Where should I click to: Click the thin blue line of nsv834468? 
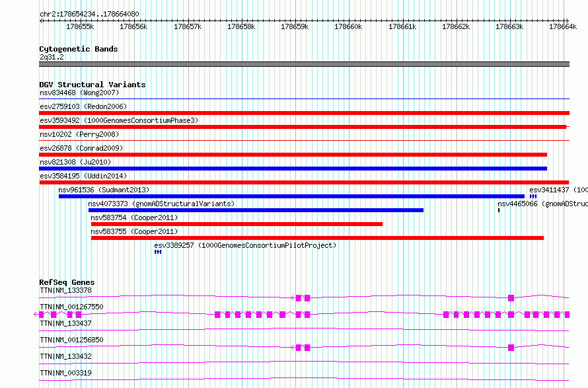click(304, 99)
